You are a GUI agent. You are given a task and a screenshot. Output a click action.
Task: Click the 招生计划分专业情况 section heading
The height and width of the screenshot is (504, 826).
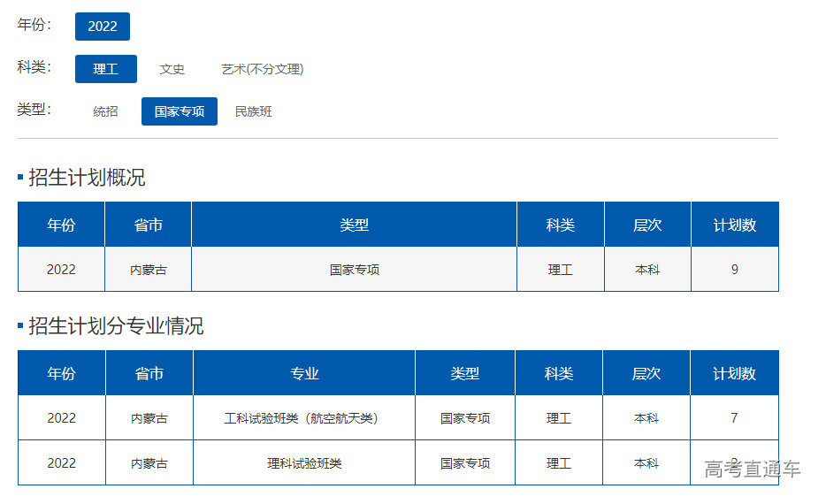[x=116, y=326]
